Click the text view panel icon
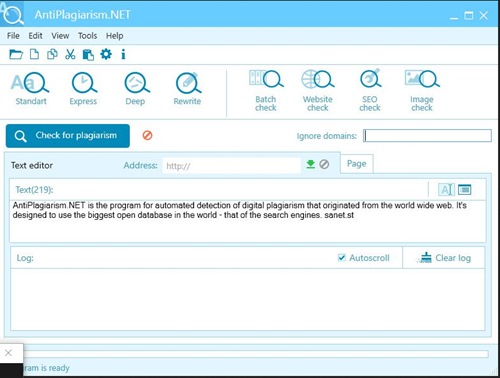Viewport: 500px width, 378px height. pos(465,190)
